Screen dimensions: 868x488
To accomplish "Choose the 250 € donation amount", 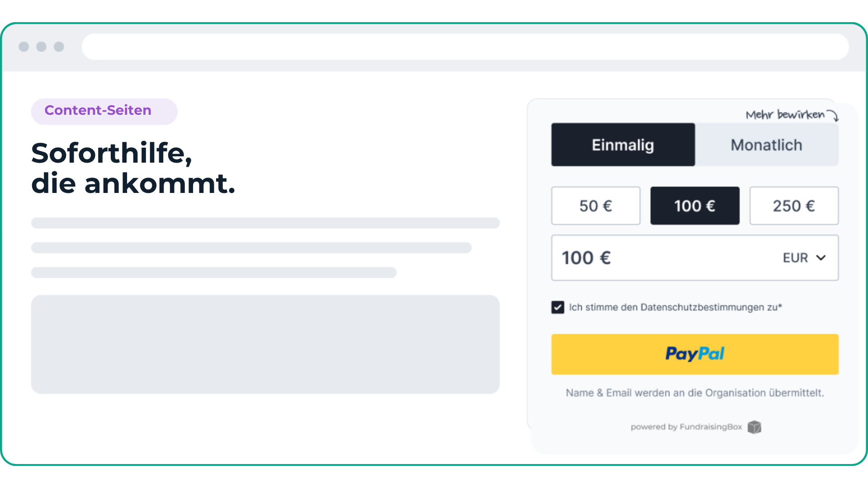I will coord(794,206).
